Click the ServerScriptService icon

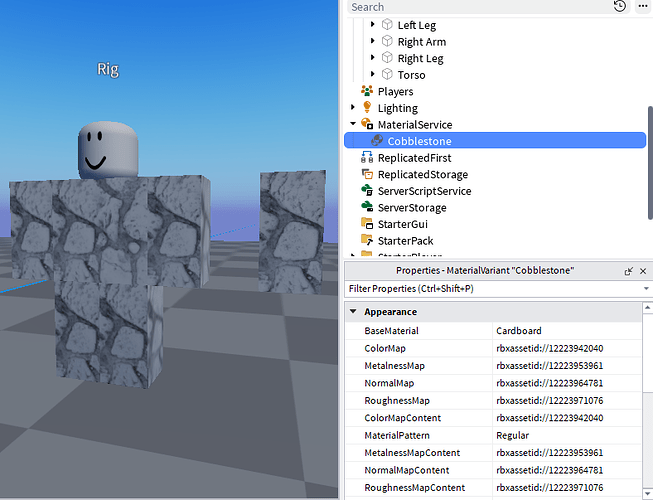[367, 191]
